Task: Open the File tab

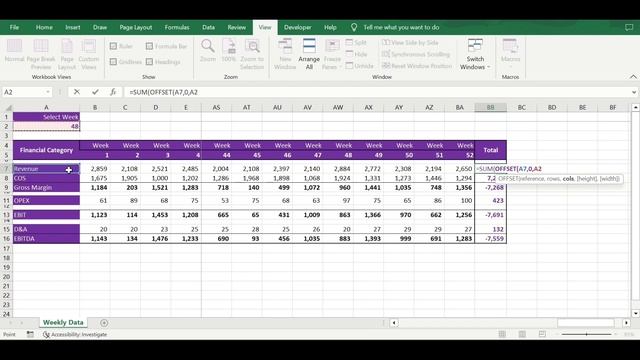Action: [14, 27]
